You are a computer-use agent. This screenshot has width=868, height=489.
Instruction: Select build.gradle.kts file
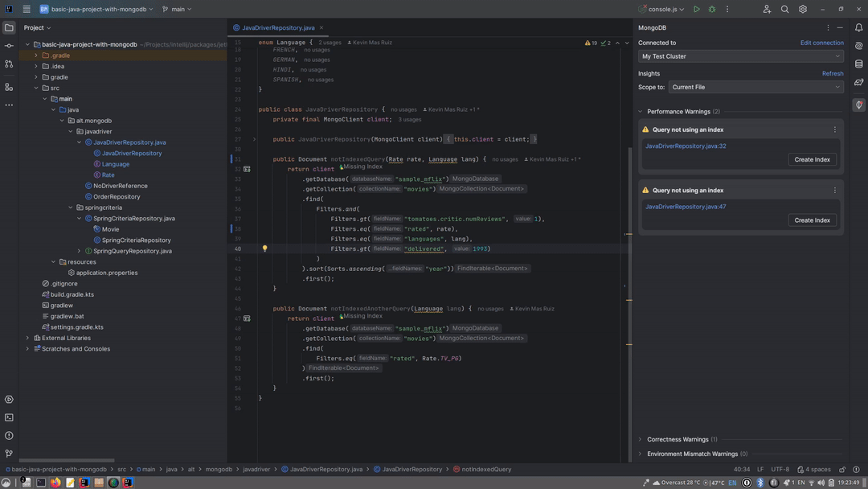72,294
